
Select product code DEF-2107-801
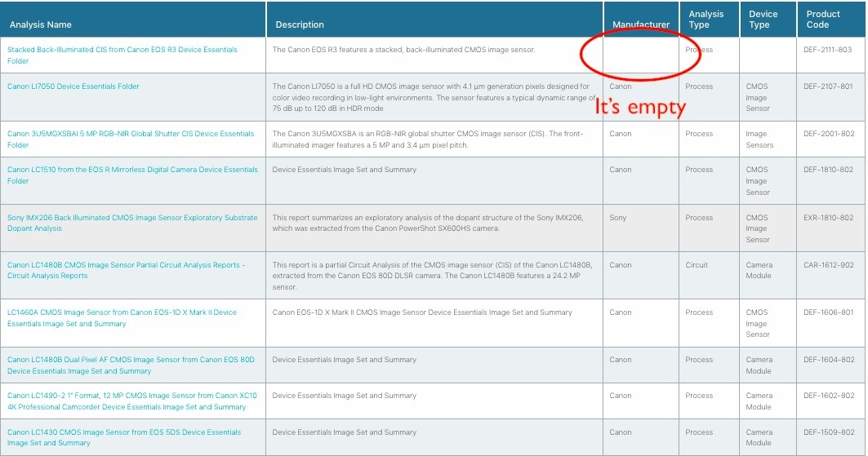pyautogui.click(x=828, y=86)
